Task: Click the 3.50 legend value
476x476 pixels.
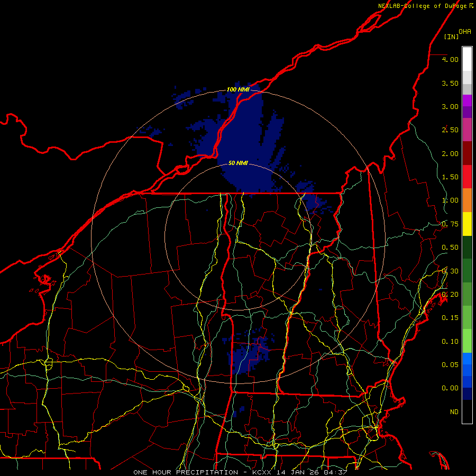Action: [x=450, y=83]
